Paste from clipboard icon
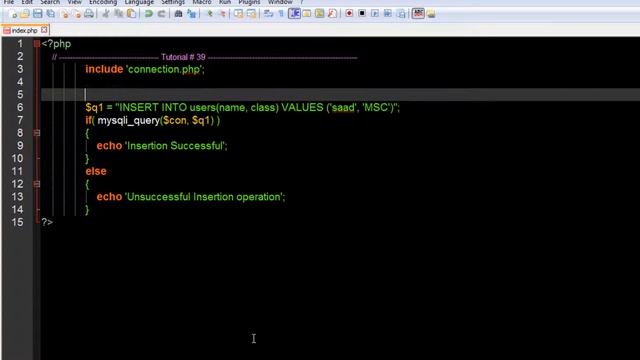Image resolution: width=640 pixels, height=360 pixels. 131,14
